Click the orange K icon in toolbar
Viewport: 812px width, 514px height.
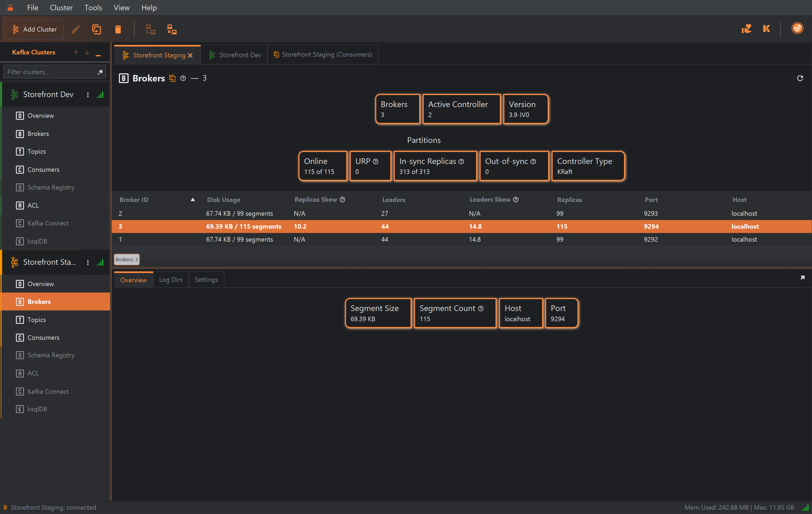pos(766,29)
